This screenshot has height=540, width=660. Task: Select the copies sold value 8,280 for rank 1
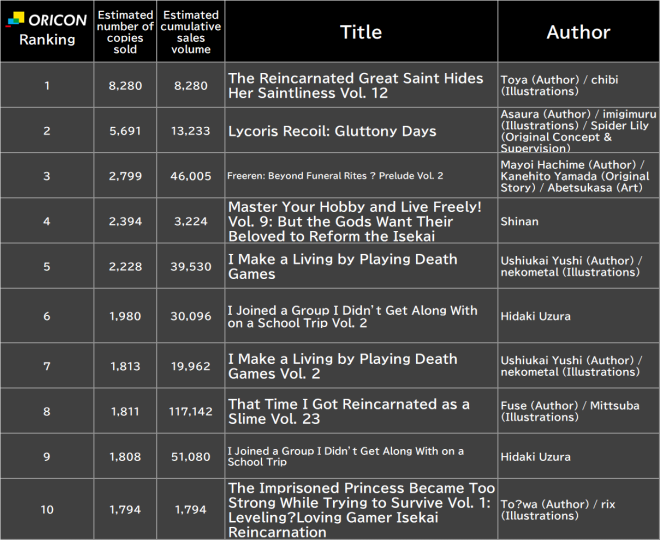125,86
